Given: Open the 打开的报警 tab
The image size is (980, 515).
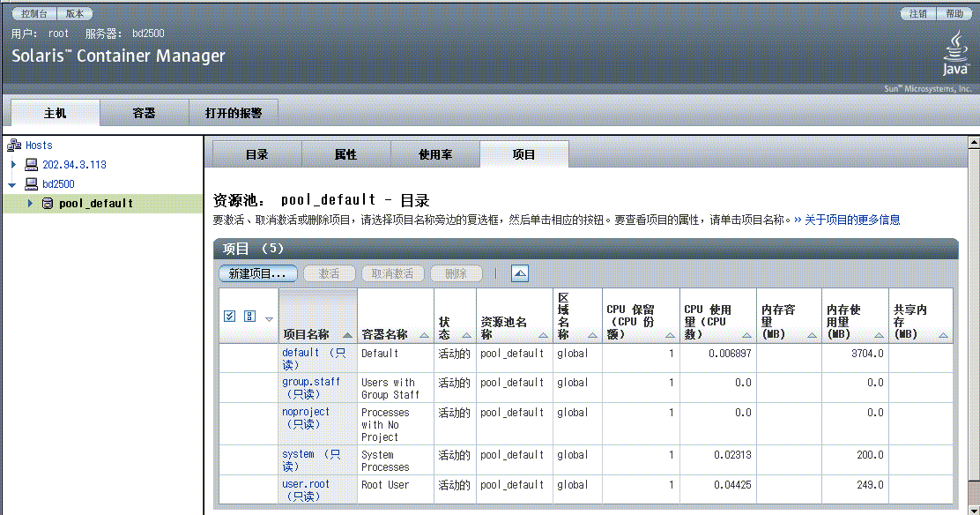Looking at the screenshot, I should 234,113.
